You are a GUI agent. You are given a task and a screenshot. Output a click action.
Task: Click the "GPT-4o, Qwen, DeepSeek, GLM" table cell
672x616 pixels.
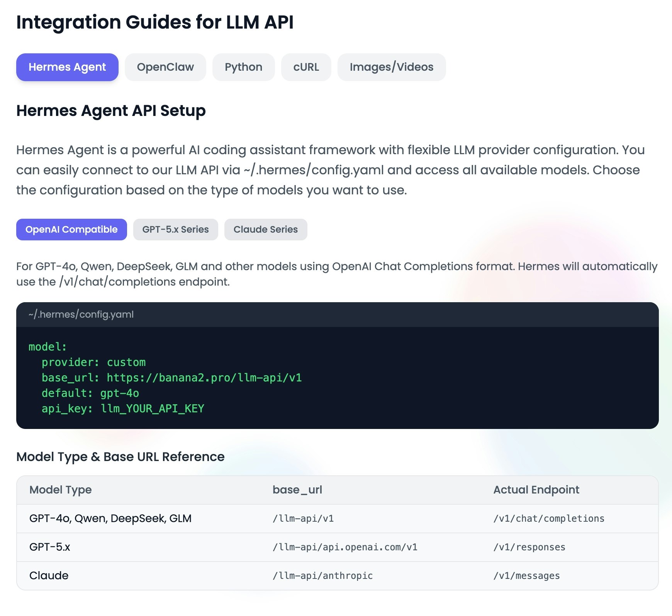coord(110,518)
